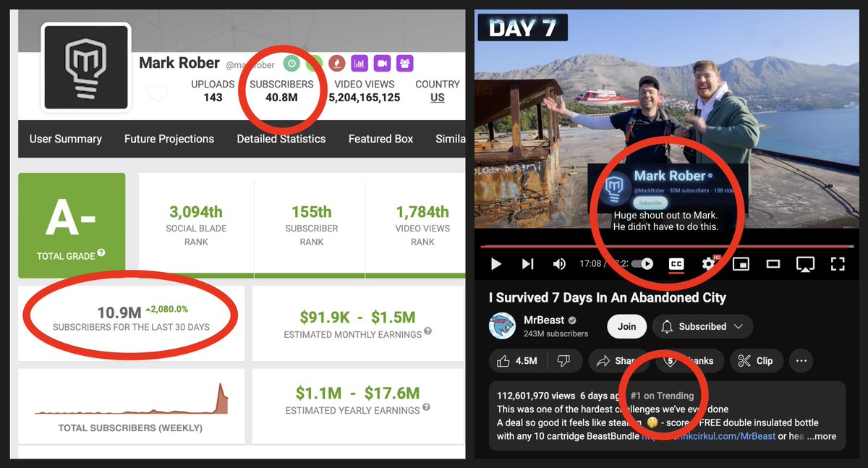Switch to the Future Projections tab
The width and height of the screenshot is (868, 468).
169,139
